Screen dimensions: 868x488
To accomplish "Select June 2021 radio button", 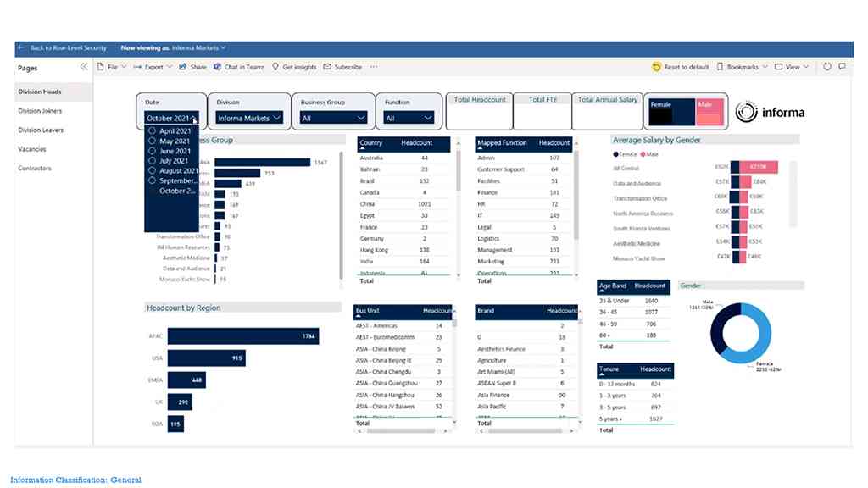I will tap(152, 151).
